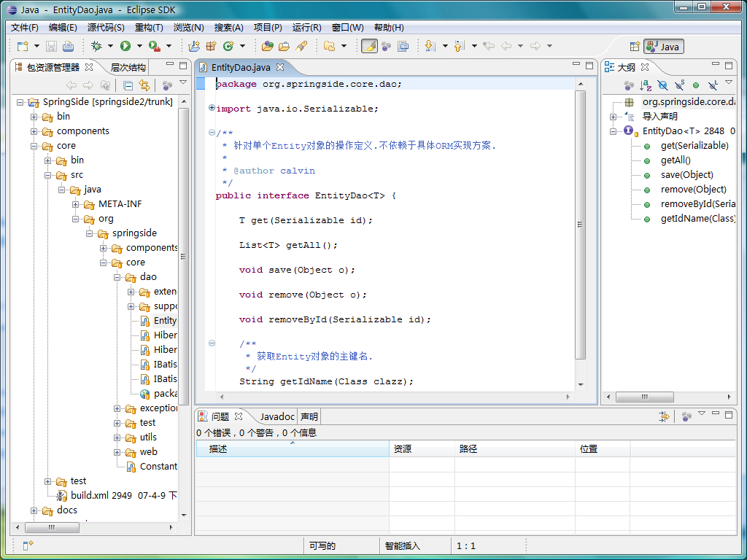Open the 文件(F) menu

24,28
